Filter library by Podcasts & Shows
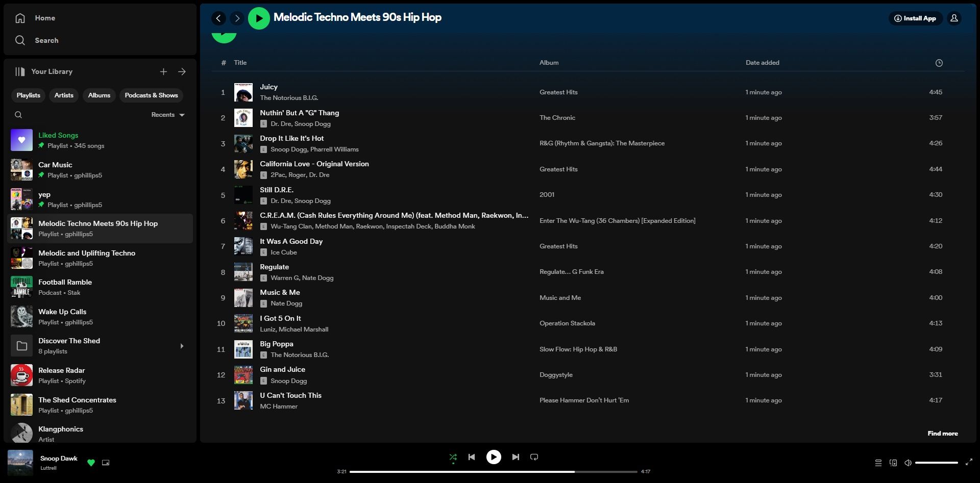The width and height of the screenshot is (980, 483). pos(151,95)
